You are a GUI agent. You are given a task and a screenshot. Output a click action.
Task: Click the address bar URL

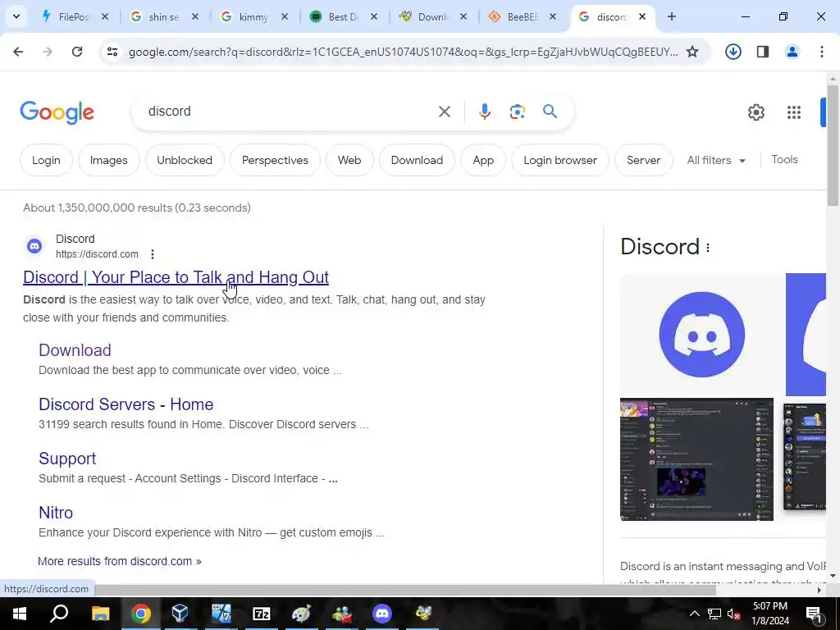(403, 52)
